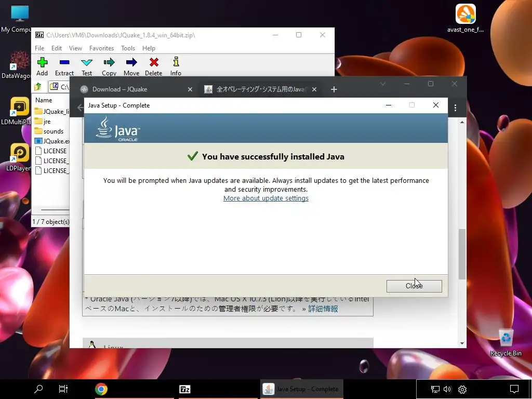Open the notification center
This screenshot has width=532, height=399.
[x=514, y=389]
